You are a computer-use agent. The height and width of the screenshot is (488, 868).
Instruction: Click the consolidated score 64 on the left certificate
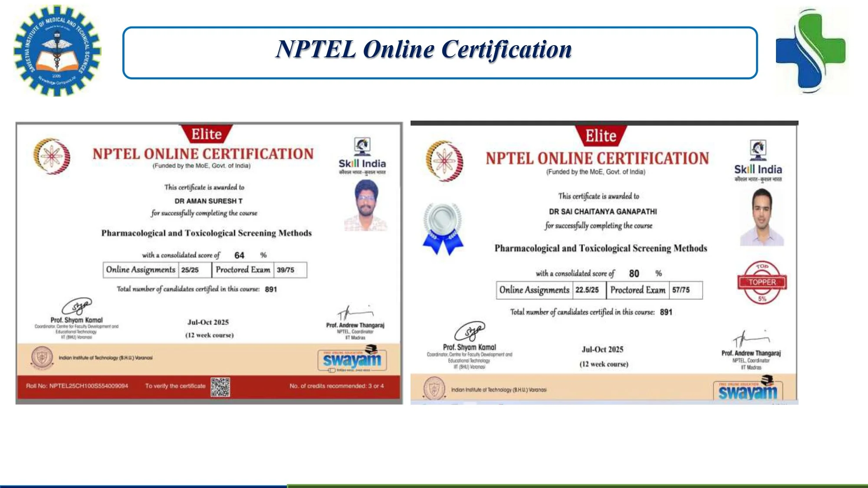(239, 255)
